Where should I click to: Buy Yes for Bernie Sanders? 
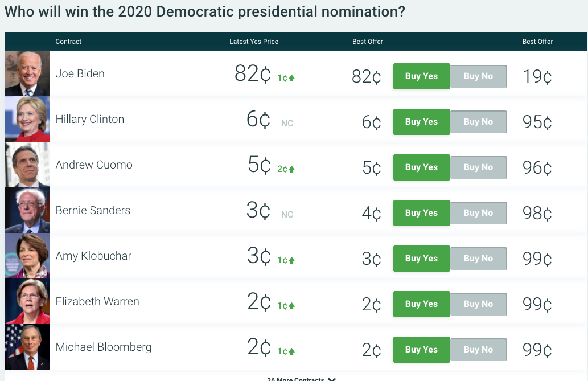pyautogui.click(x=421, y=213)
